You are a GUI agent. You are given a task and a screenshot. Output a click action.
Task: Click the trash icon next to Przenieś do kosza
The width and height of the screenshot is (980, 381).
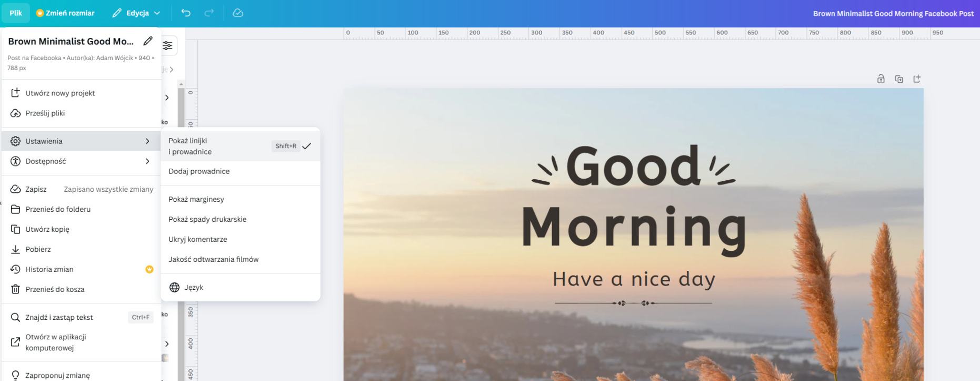click(x=15, y=289)
